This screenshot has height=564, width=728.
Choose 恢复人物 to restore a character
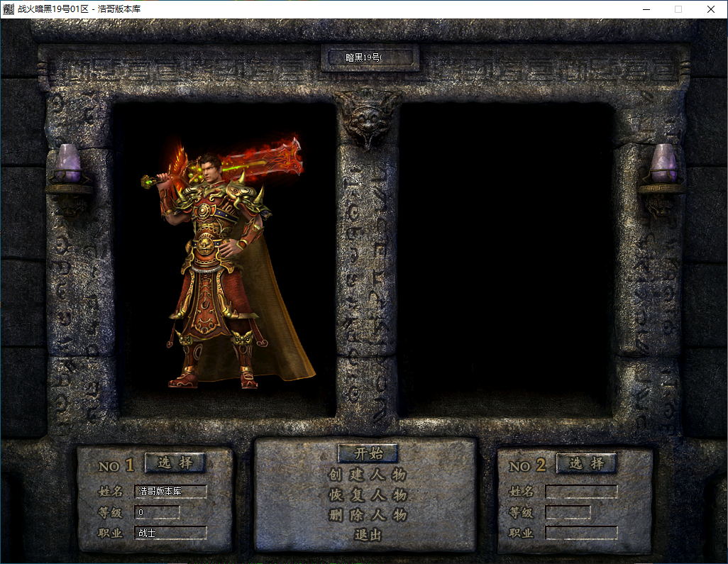(368, 495)
